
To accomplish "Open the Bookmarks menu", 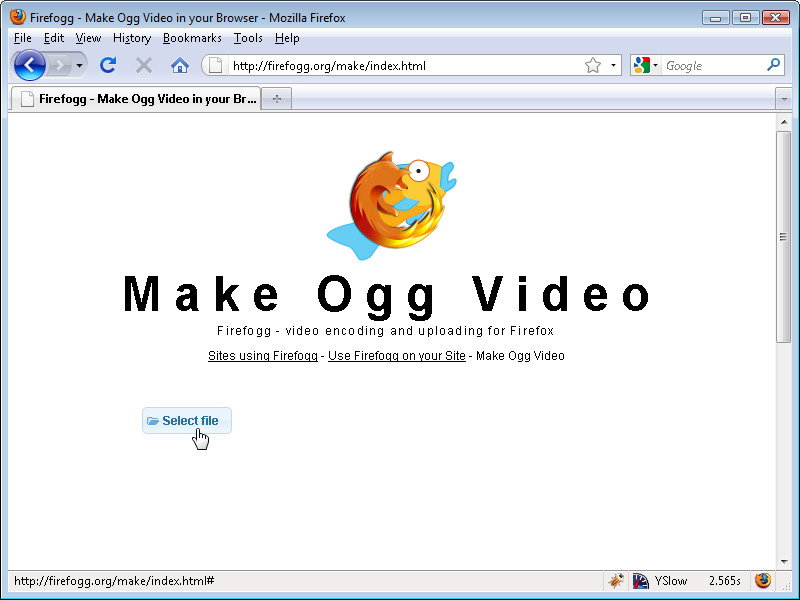I will tap(192, 38).
